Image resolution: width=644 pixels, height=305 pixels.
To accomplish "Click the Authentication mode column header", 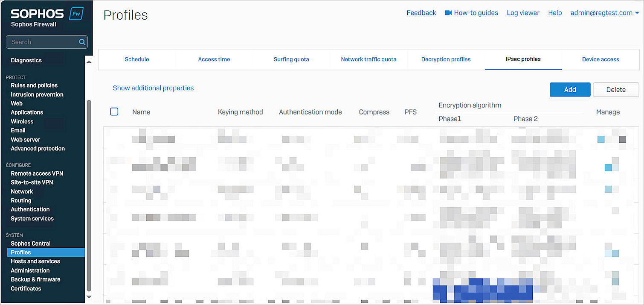I will click(x=310, y=112).
